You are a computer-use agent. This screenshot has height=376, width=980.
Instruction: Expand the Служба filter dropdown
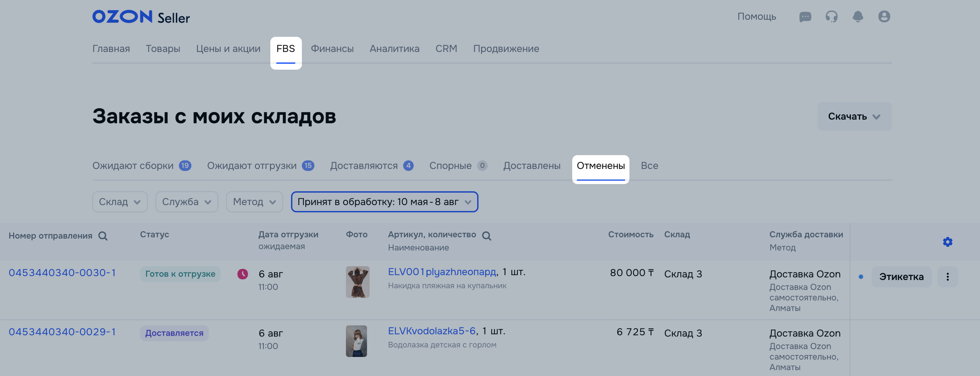point(187,202)
